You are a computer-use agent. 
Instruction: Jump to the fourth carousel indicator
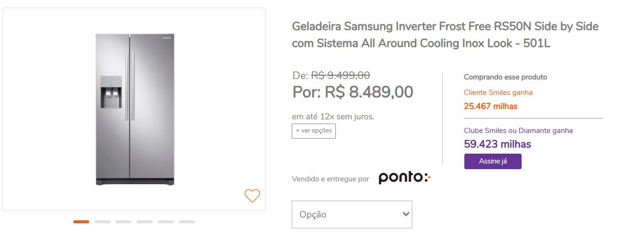[x=144, y=221]
